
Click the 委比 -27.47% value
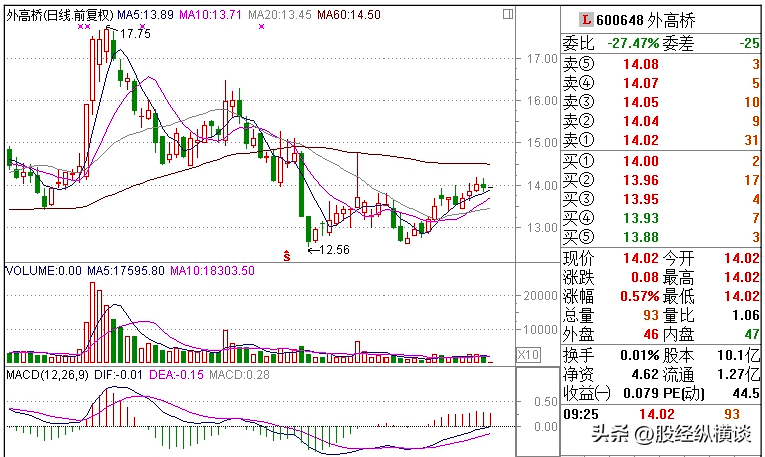coord(633,43)
